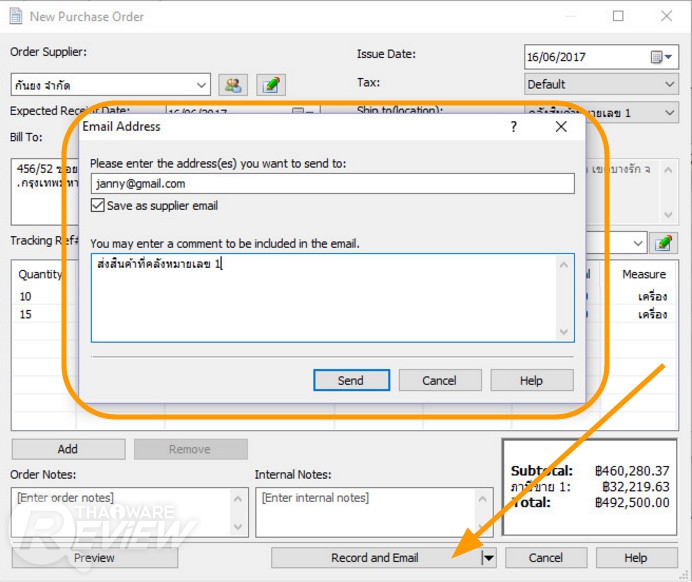Toggle Save as supplier email checkbox

pyautogui.click(x=98, y=205)
